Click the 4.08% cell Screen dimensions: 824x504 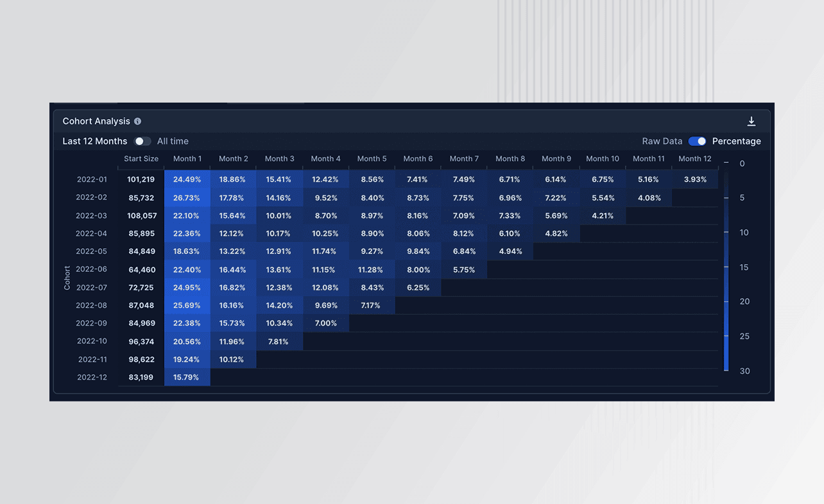click(649, 197)
